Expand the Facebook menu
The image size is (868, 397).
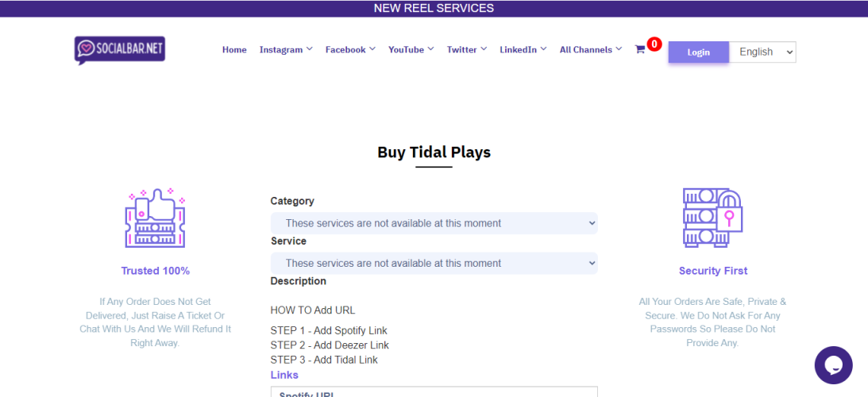[x=350, y=50]
